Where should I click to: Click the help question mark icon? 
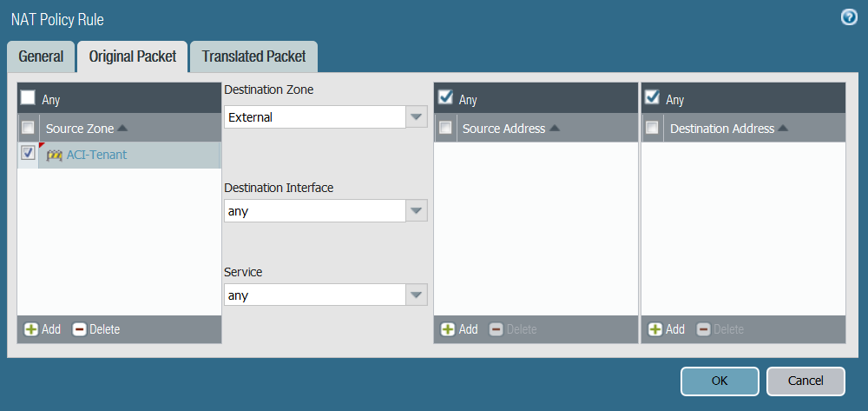click(849, 17)
